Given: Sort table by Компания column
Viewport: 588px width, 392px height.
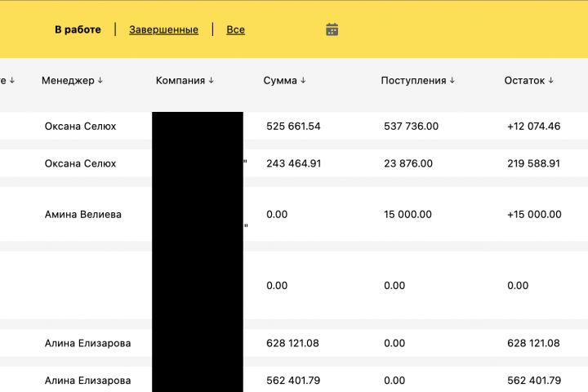Looking at the screenshot, I should (185, 81).
